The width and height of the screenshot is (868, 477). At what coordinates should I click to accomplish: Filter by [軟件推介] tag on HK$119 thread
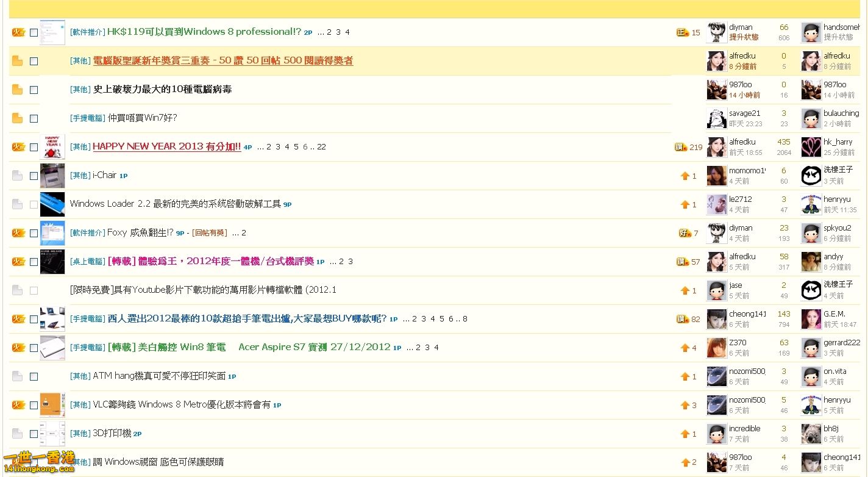tap(88, 32)
